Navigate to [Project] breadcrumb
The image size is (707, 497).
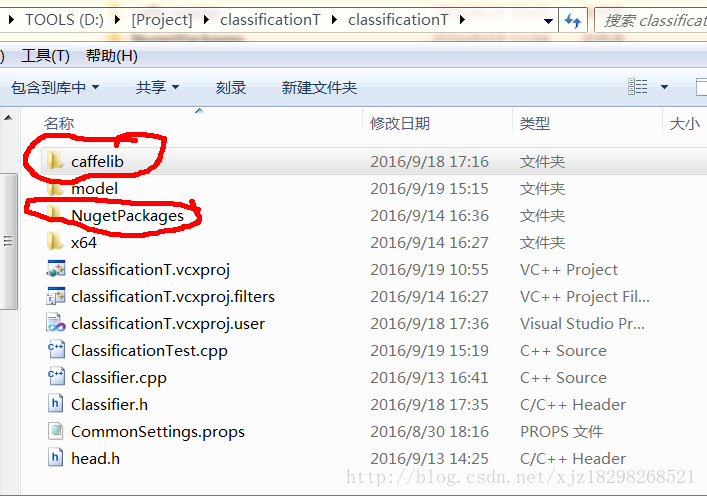[162, 20]
